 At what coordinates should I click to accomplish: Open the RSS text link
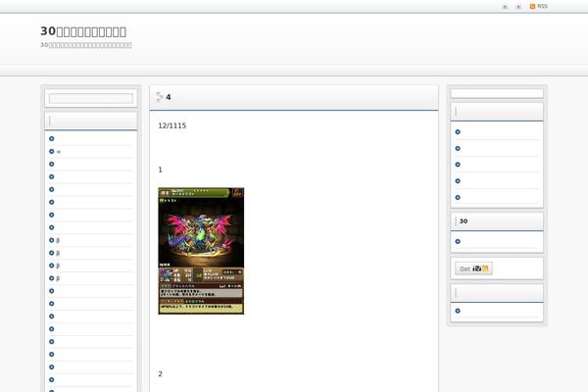point(542,7)
